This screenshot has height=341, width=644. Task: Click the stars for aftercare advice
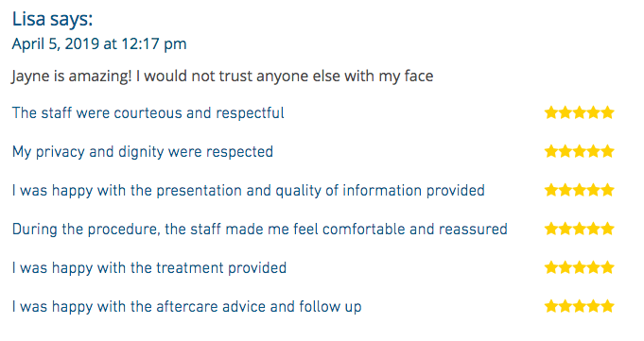pos(579,306)
